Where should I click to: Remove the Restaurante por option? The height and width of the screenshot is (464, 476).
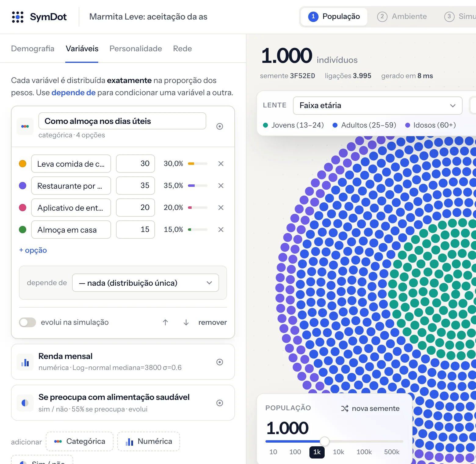point(221,186)
